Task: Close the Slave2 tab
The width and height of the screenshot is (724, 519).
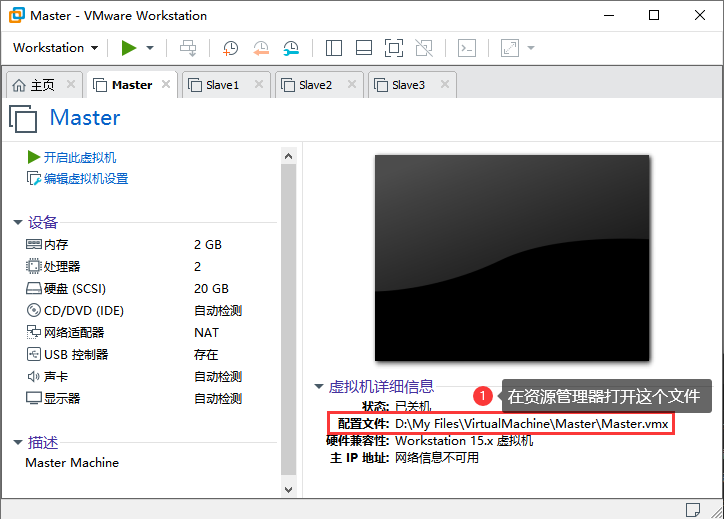Action: pos(352,84)
